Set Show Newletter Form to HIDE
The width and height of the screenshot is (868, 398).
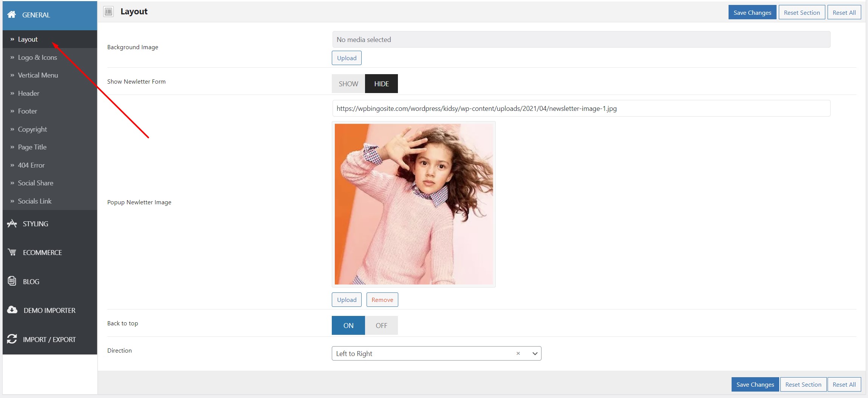click(x=381, y=84)
